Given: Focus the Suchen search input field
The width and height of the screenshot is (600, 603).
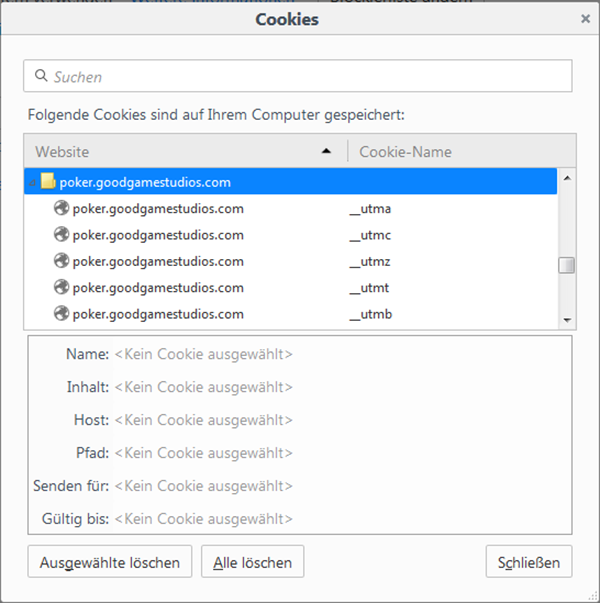Looking at the screenshot, I should pyautogui.click(x=298, y=76).
